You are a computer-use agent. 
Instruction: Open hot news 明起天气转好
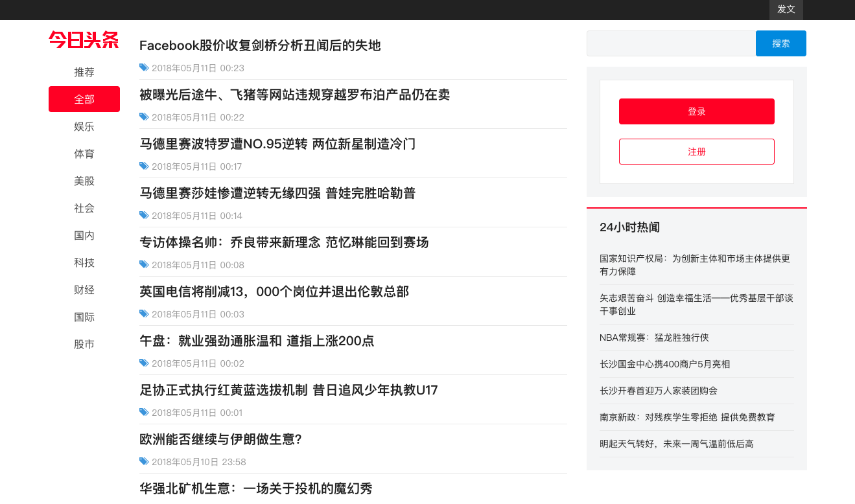point(677,444)
